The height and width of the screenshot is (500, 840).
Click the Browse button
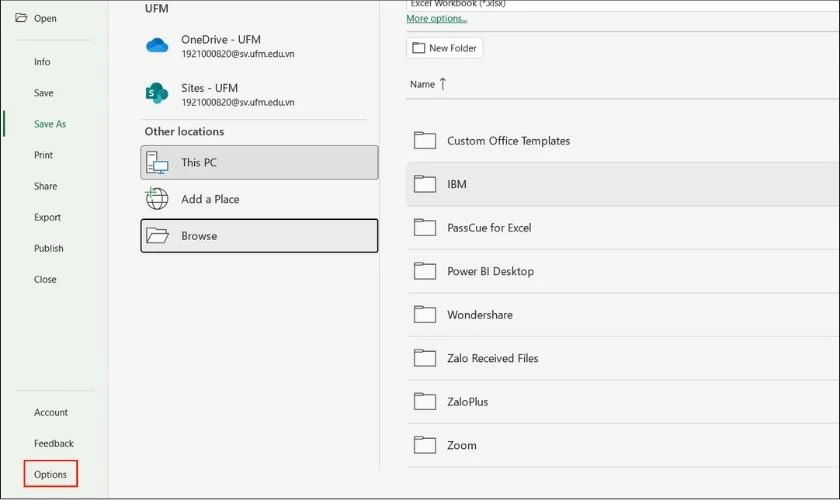coord(259,235)
